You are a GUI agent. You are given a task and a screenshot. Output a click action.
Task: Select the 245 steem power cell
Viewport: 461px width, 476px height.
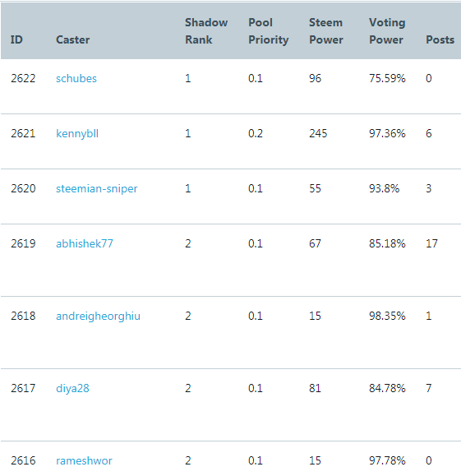(x=318, y=133)
